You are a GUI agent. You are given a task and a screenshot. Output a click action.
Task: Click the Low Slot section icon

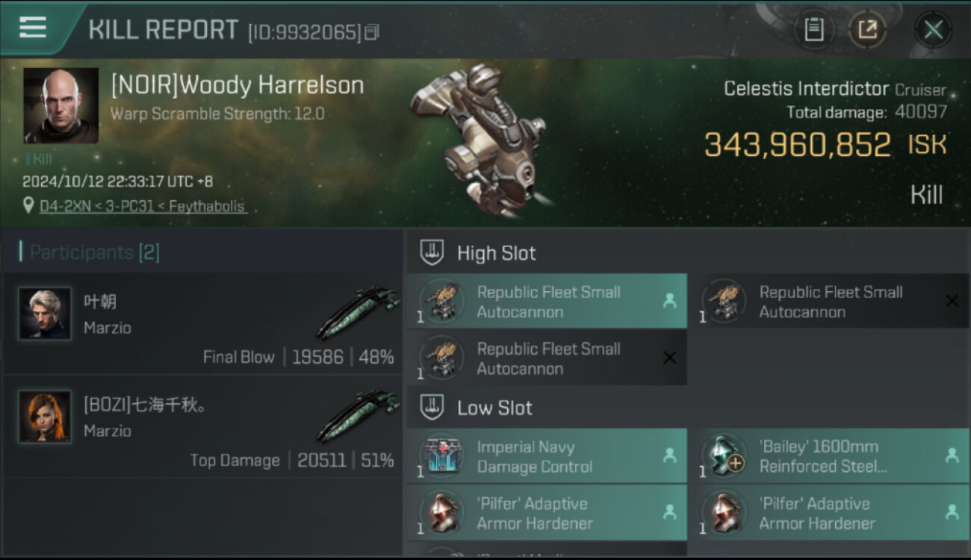click(x=431, y=407)
